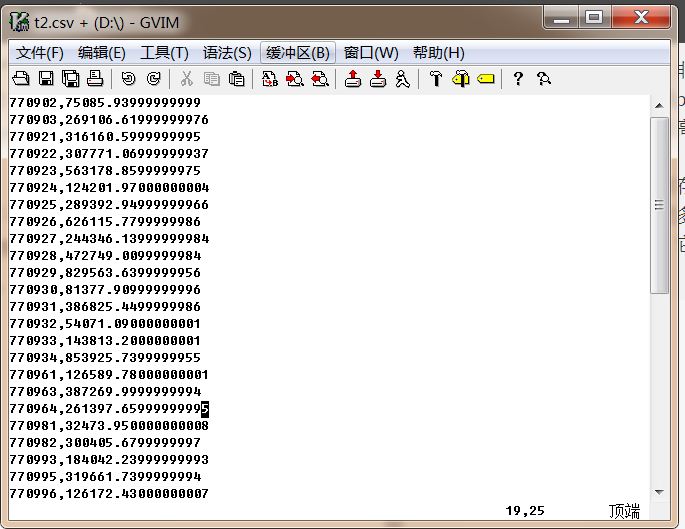Click line 770996,126172.43000000007

click(109, 494)
